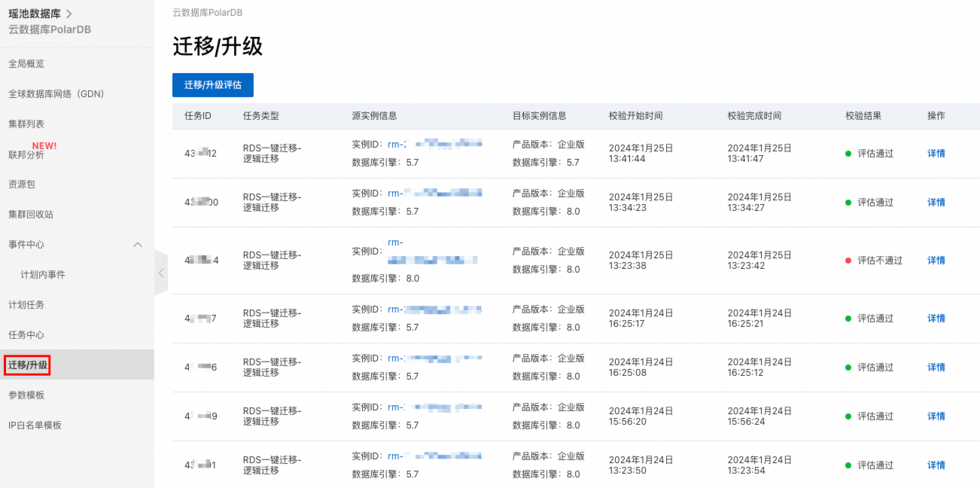The height and width of the screenshot is (488, 980).
Task: Open 联邦分析 marked NEW
Action: (x=26, y=154)
